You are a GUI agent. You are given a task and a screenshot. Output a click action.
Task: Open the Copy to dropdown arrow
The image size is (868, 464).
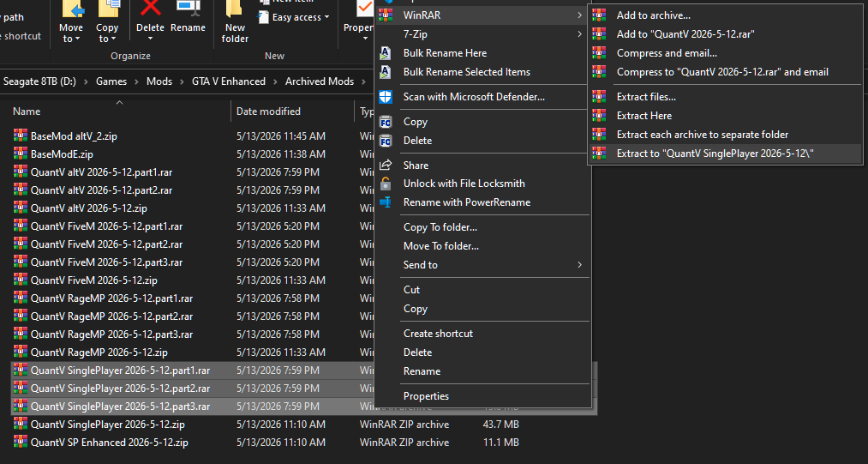(113, 39)
